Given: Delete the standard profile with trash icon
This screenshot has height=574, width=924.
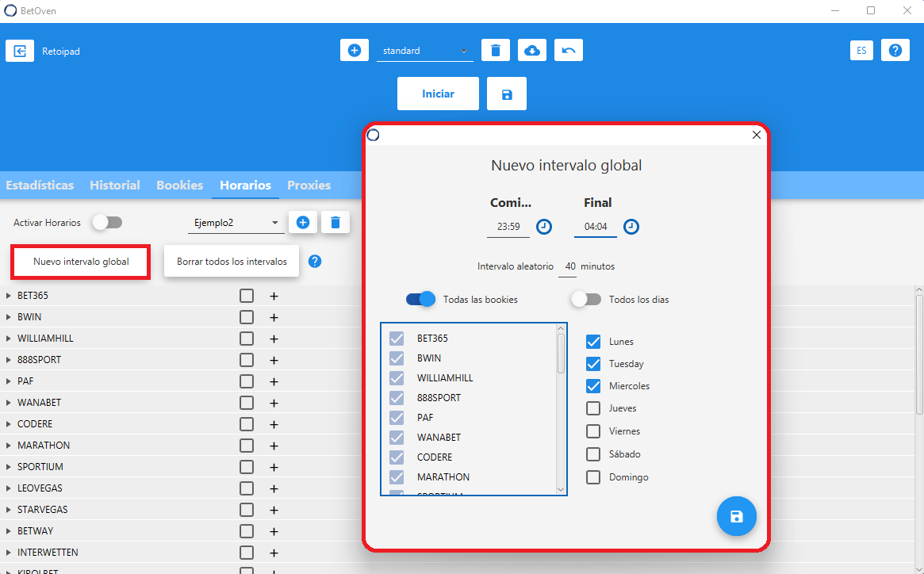Looking at the screenshot, I should tap(496, 50).
